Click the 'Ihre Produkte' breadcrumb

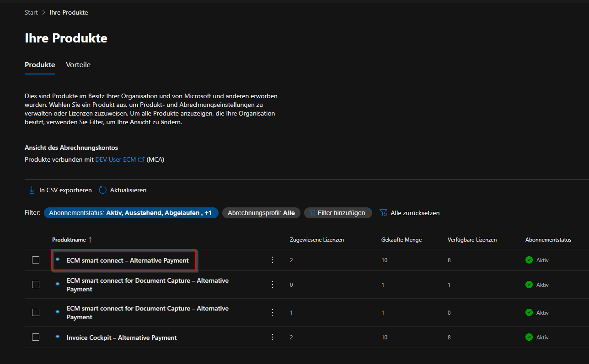coord(69,12)
